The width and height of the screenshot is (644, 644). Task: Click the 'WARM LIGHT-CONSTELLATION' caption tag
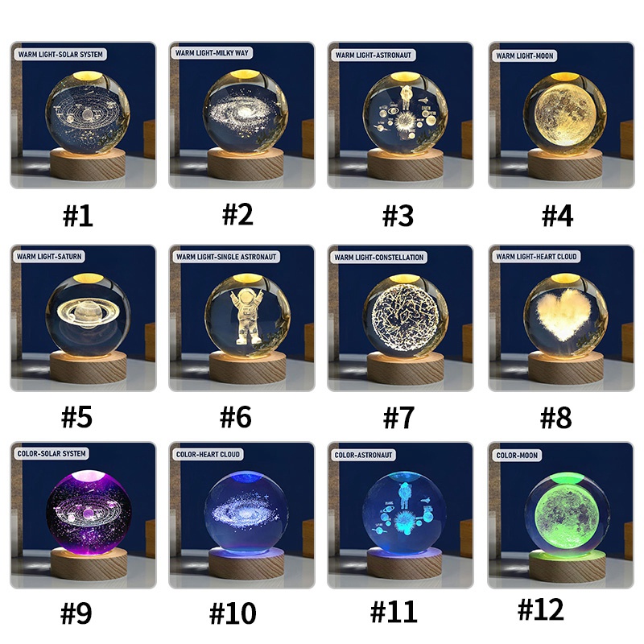(x=378, y=257)
